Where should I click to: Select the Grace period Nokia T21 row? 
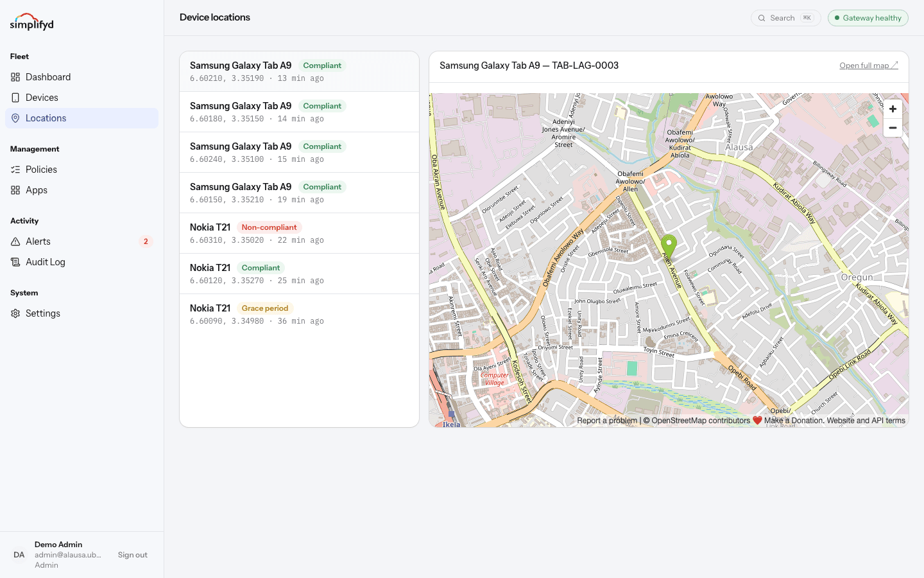299,315
